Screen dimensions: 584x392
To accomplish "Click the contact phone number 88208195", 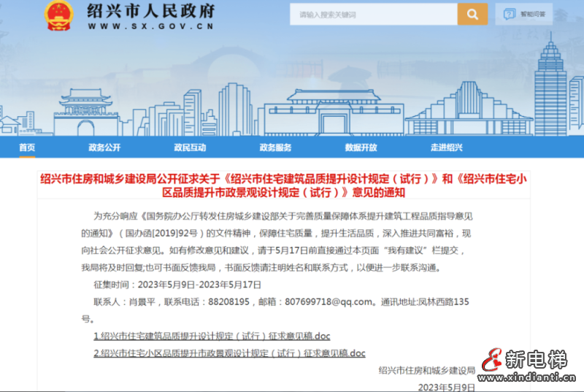I will 225,301.
